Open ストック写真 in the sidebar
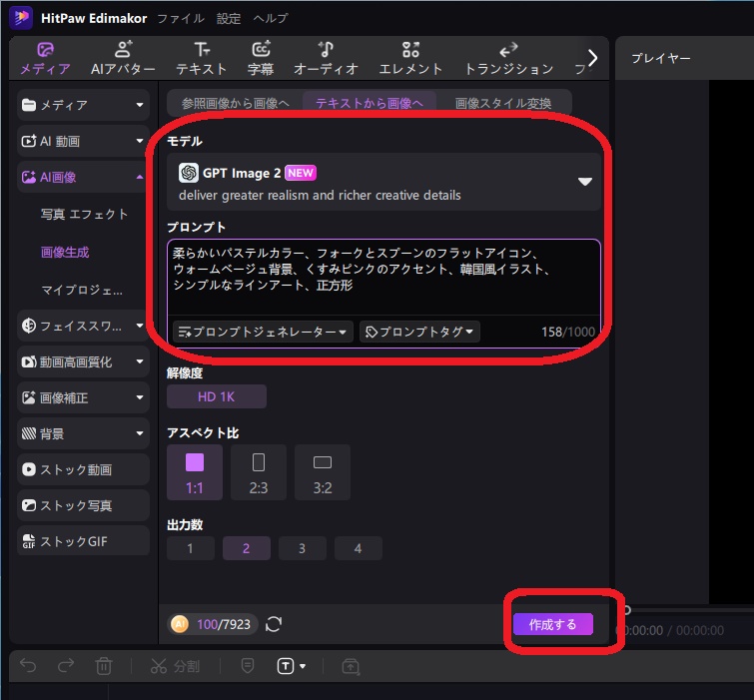The width and height of the screenshot is (754, 700). coord(83,505)
